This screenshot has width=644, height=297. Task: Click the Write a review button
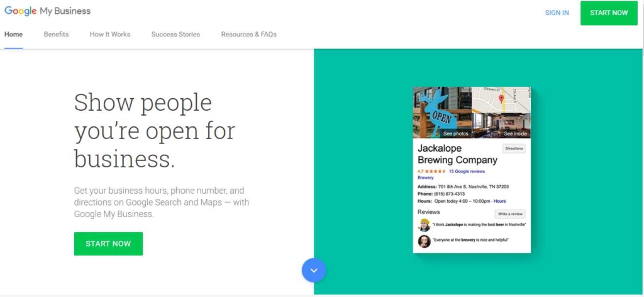point(510,214)
